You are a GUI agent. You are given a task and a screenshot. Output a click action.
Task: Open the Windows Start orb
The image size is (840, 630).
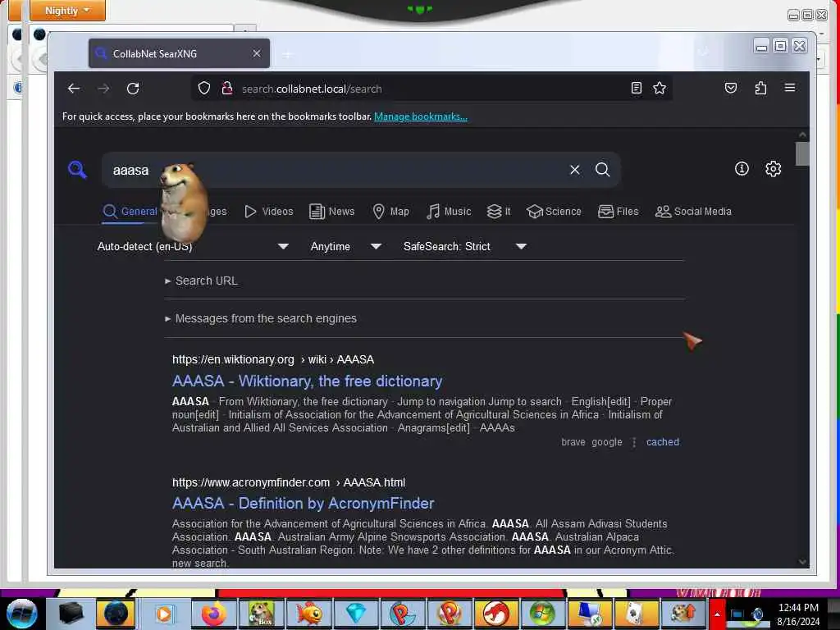[21, 614]
